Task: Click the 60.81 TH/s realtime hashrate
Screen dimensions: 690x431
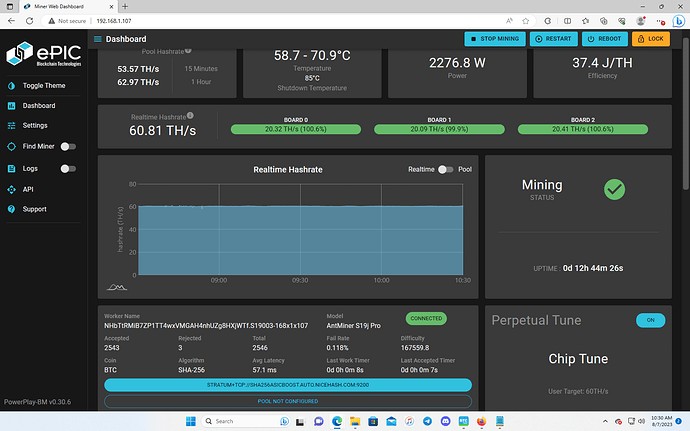Action: click(x=162, y=131)
